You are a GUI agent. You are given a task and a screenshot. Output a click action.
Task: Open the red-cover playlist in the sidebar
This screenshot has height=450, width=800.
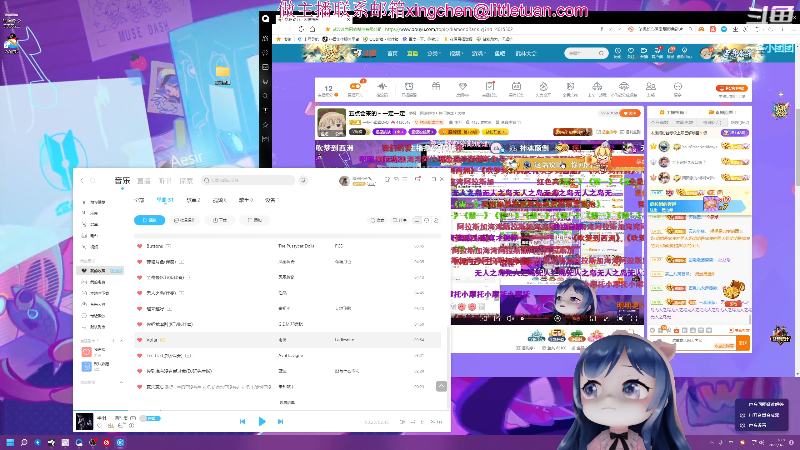tap(87, 352)
